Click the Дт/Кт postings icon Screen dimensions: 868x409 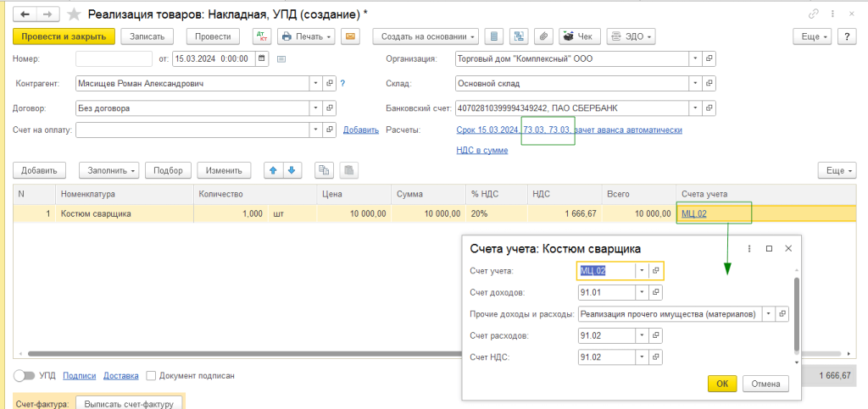tap(260, 36)
